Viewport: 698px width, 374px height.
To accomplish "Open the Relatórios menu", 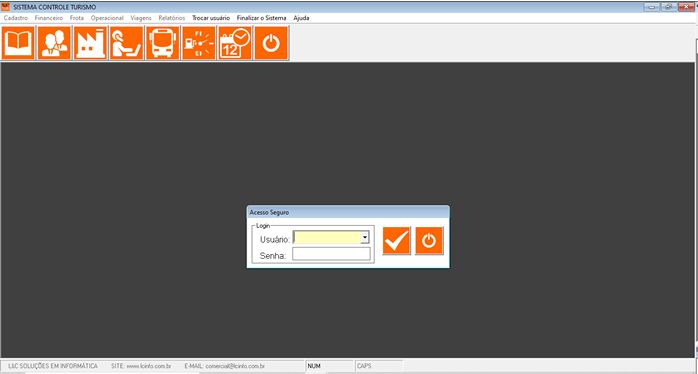I will tap(172, 18).
